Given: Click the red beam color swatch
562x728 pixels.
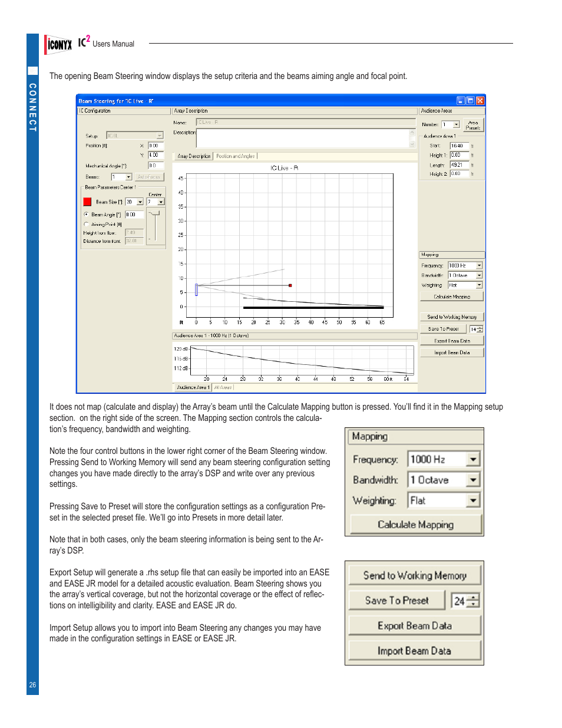Looking at the screenshot, I should pos(87,202).
